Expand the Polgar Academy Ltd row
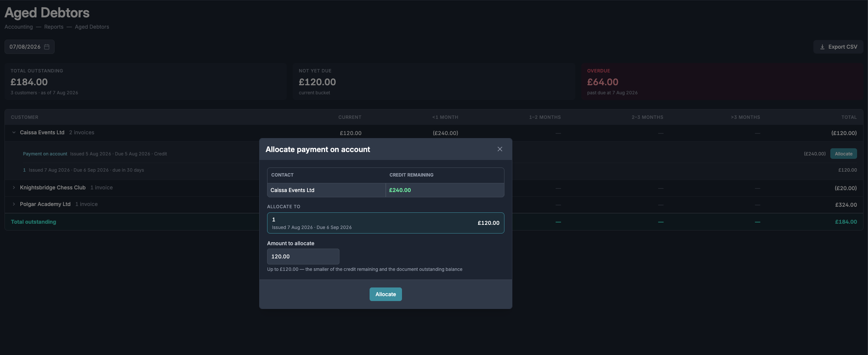The height and width of the screenshot is (355, 868). coord(14,204)
